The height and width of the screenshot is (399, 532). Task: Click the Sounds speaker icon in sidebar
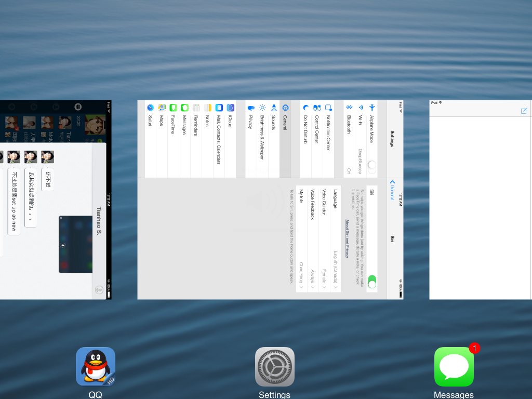274,108
